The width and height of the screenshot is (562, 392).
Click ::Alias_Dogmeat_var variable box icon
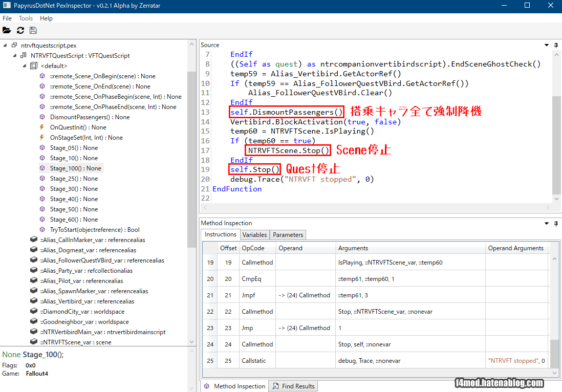pyautogui.click(x=34, y=249)
